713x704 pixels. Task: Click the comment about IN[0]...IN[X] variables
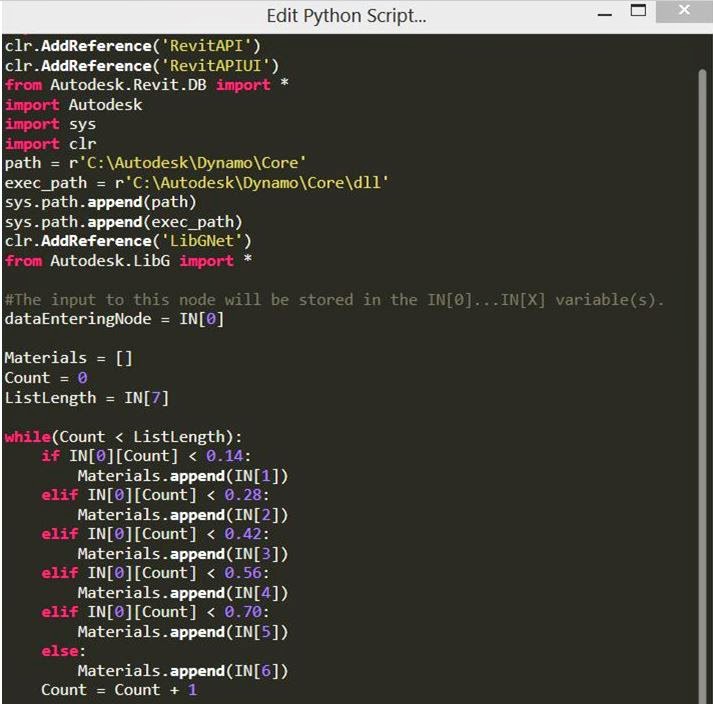point(334,300)
